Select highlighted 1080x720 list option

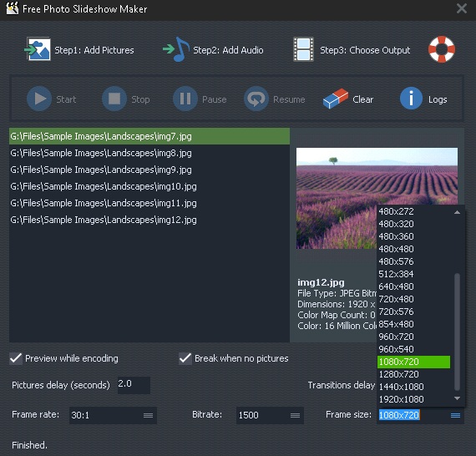click(413, 362)
